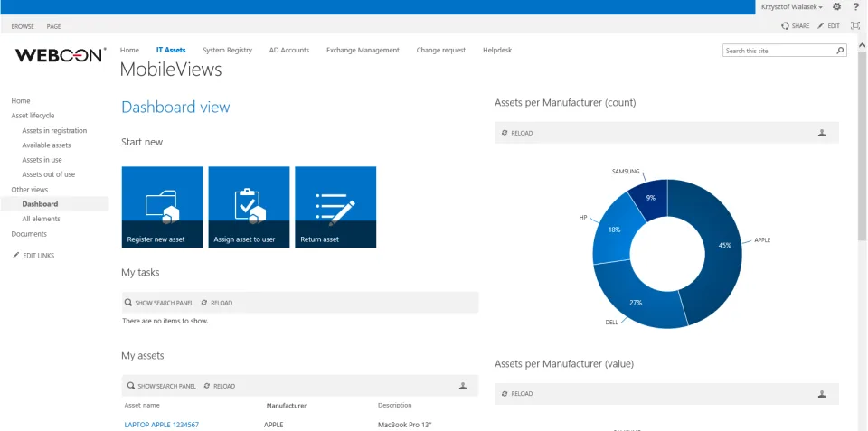The width and height of the screenshot is (868, 431).
Task: Click the Dashboard view heading
Action: click(175, 107)
